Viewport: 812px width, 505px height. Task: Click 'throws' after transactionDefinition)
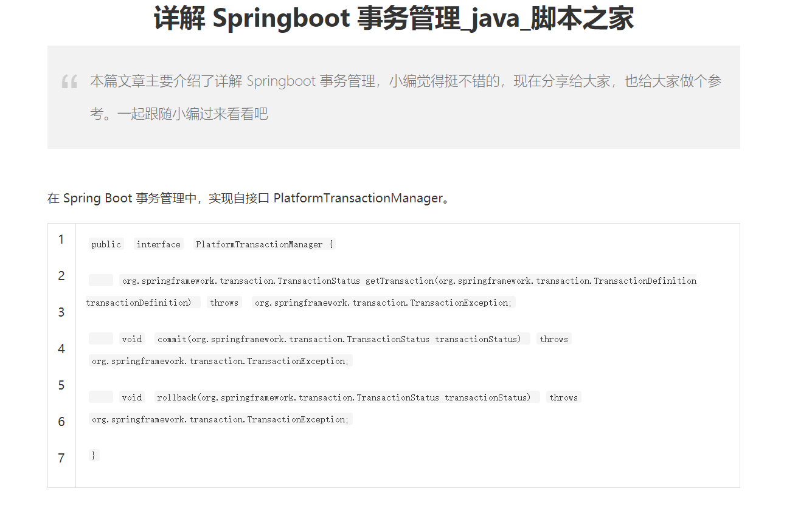(224, 303)
